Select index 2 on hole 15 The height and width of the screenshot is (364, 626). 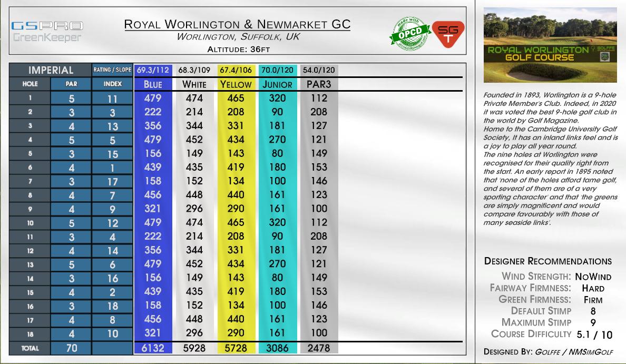113,292
